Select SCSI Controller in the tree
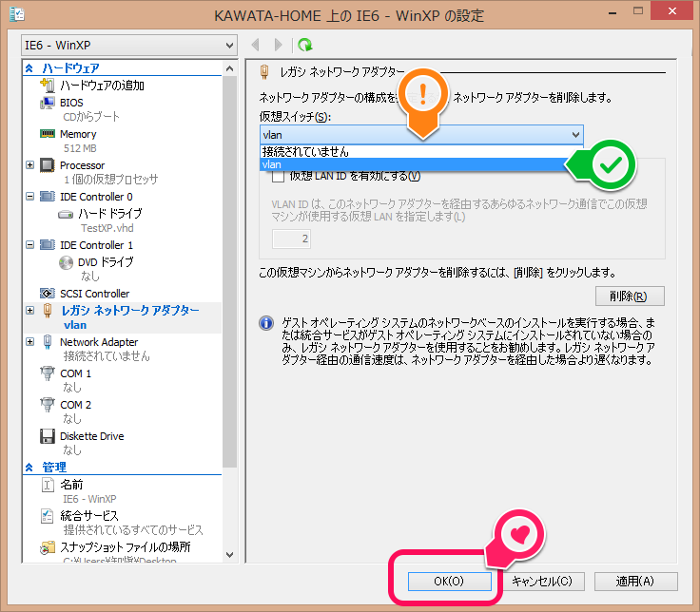The width and height of the screenshot is (700, 612). 95,294
